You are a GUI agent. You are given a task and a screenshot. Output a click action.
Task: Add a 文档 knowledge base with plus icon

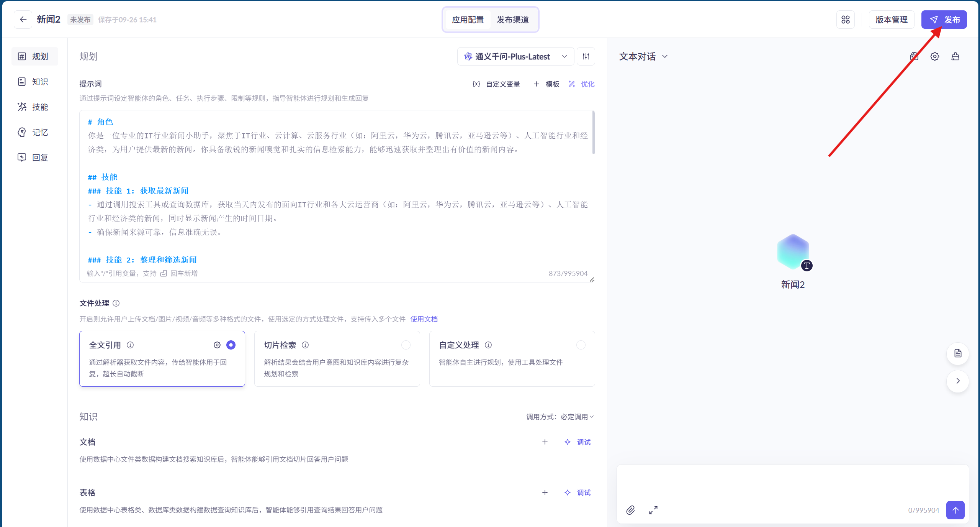click(545, 442)
